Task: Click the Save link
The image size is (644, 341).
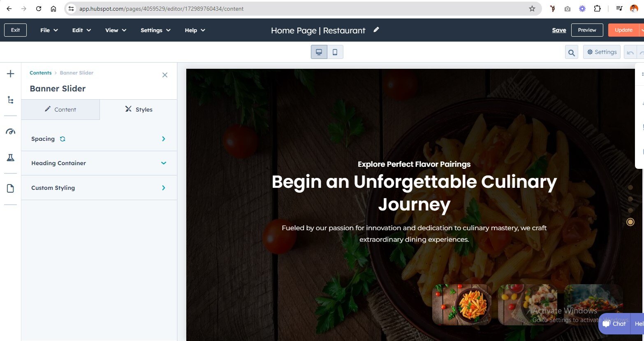Action: (559, 30)
